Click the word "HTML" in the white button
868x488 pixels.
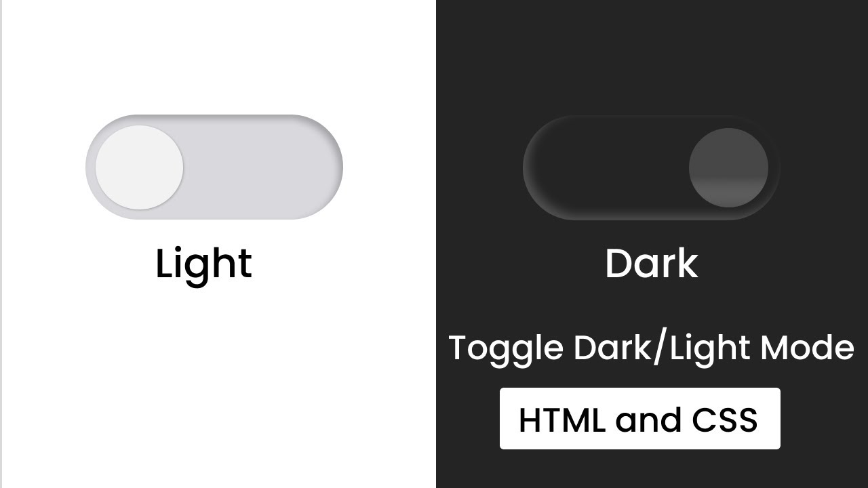561,420
